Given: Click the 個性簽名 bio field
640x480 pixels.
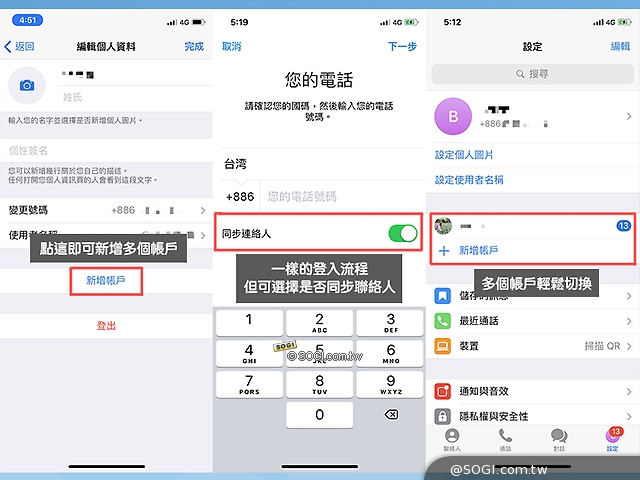Looking at the screenshot, I should [x=106, y=151].
